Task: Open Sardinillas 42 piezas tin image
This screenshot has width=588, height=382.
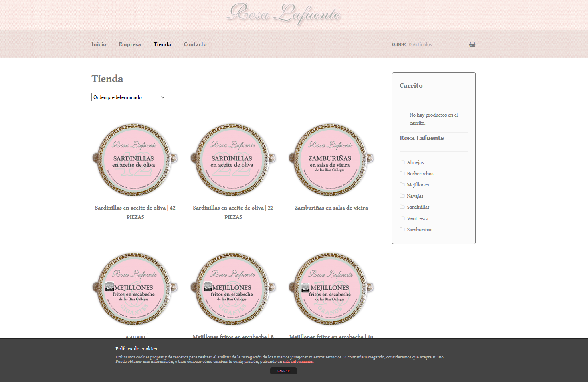Action: [x=135, y=160]
